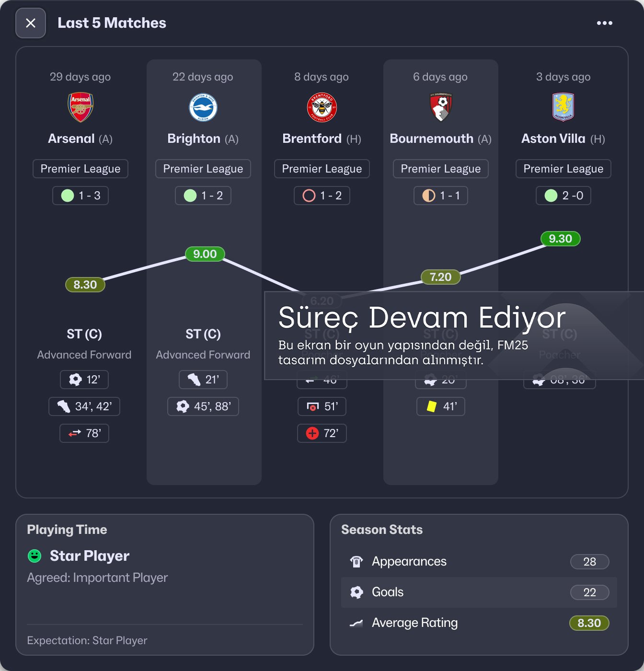Click the Bournemouth club crest
644x671 pixels.
coord(441,107)
